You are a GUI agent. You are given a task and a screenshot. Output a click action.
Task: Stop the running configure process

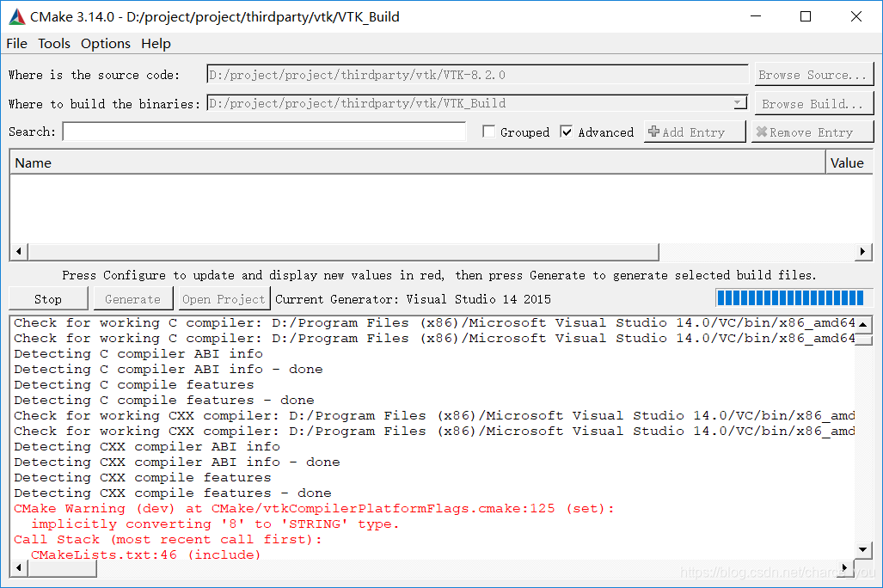48,299
